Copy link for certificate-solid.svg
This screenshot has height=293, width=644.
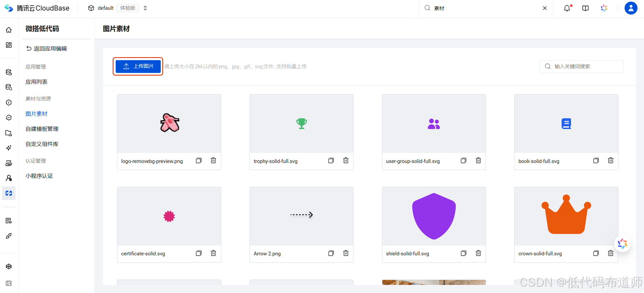(x=199, y=253)
